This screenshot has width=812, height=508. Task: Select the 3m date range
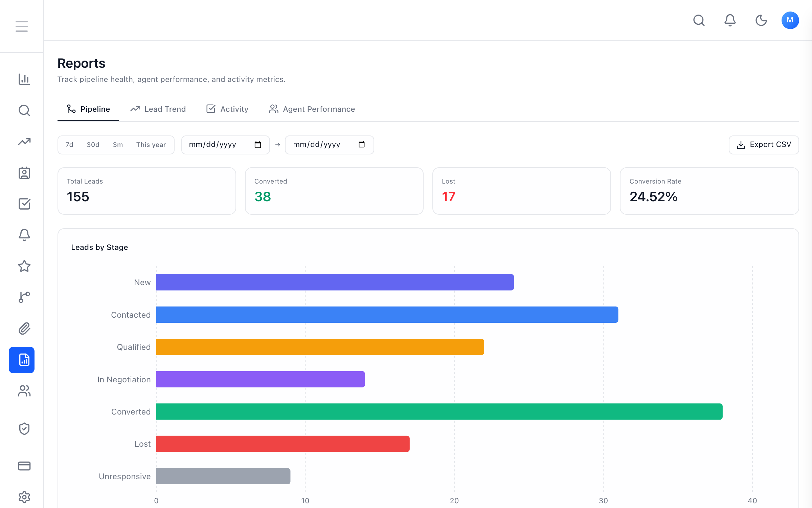(x=118, y=145)
